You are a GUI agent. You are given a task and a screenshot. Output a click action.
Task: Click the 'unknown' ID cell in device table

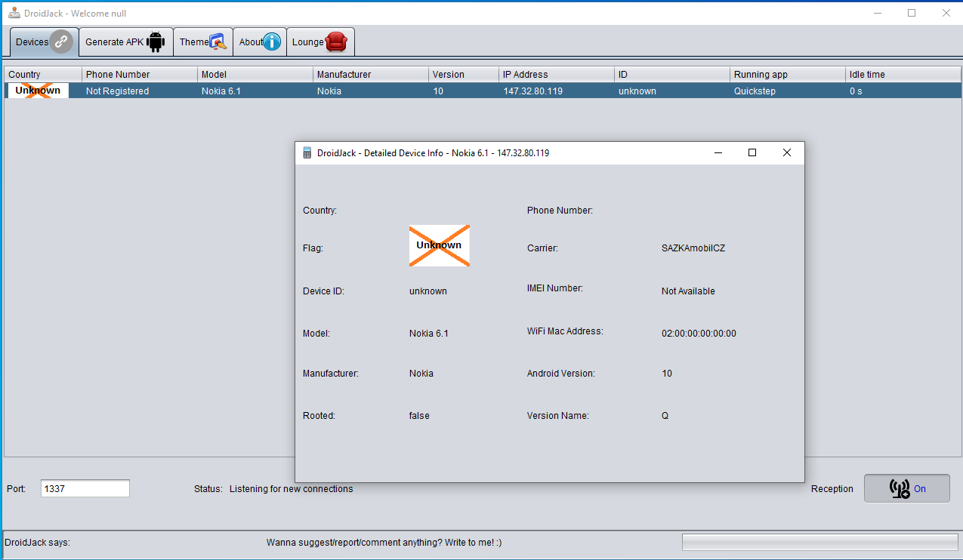[x=673, y=91]
